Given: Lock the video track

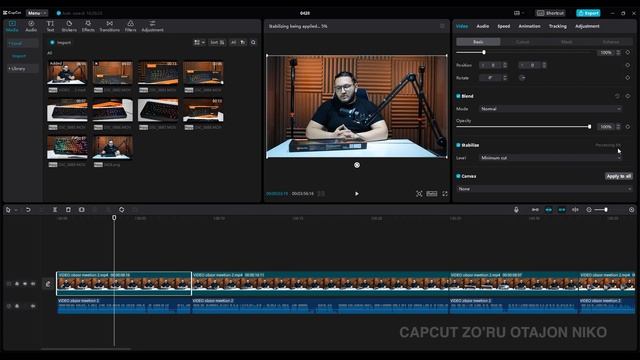Looking at the screenshot, I should 17,284.
